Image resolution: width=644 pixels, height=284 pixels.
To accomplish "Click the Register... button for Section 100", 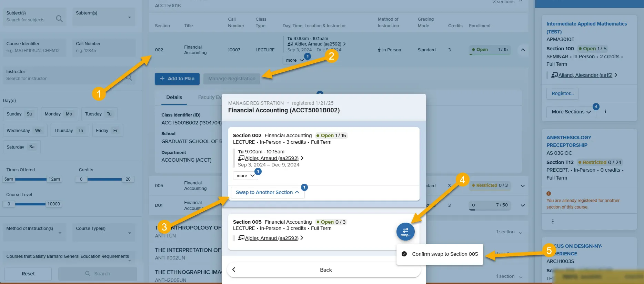I will [563, 93].
